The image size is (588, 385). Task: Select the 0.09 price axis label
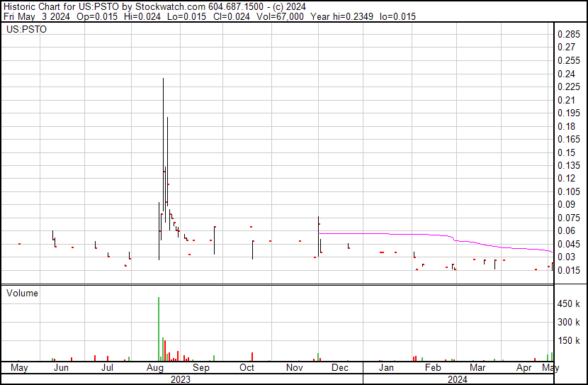click(x=566, y=204)
